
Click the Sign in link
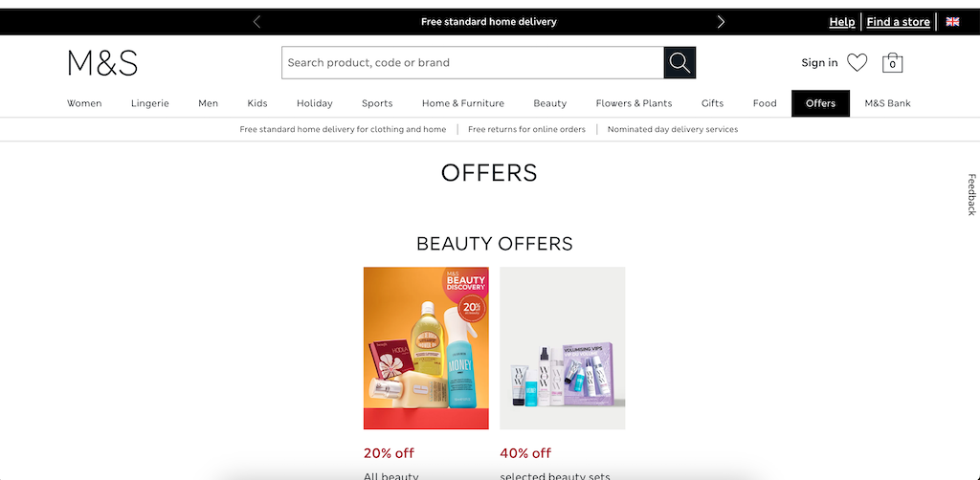[819, 62]
